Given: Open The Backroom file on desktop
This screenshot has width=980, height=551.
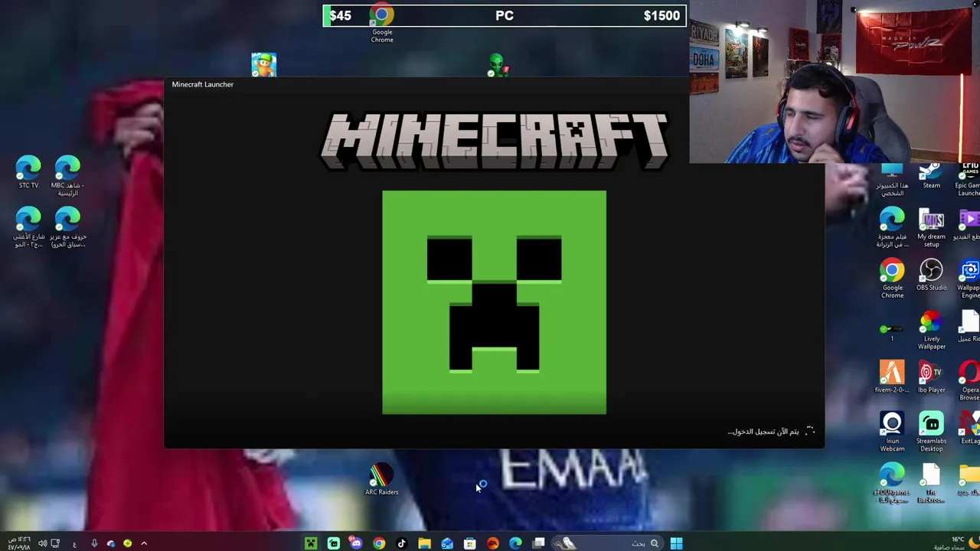Looking at the screenshot, I should [x=931, y=483].
